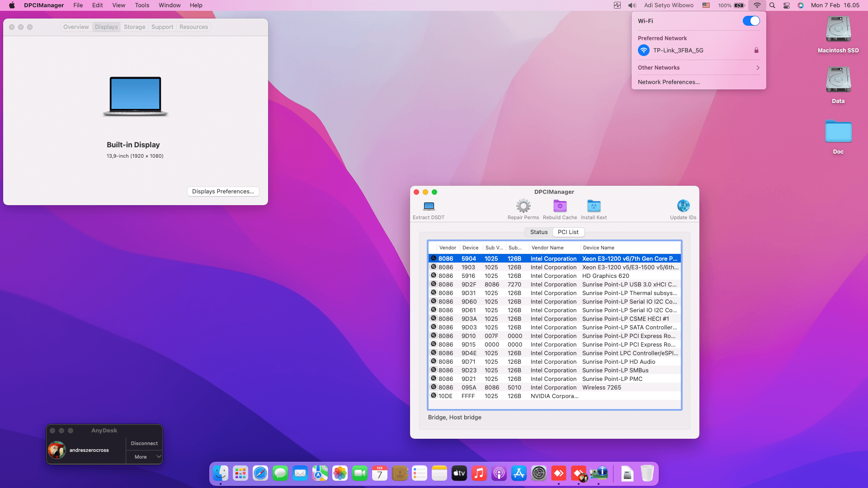
Task: Open the Edit menu
Action: point(98,5)
